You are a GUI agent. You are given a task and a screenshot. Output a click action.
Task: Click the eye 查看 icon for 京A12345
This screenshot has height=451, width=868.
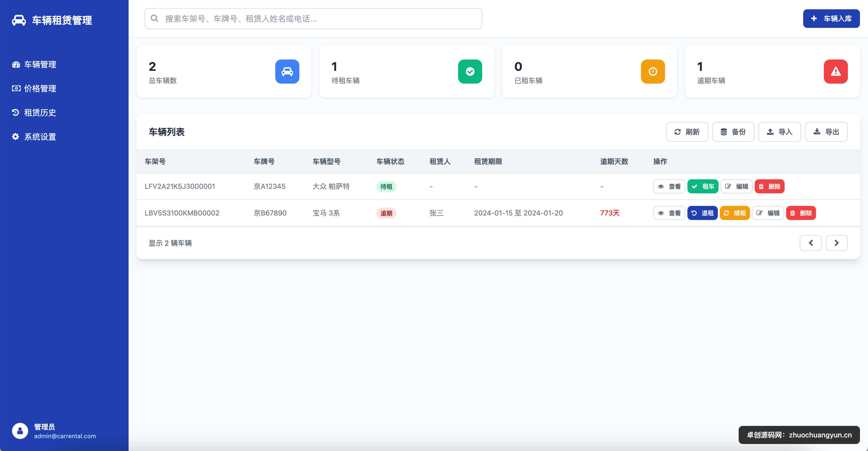(661, 186)
